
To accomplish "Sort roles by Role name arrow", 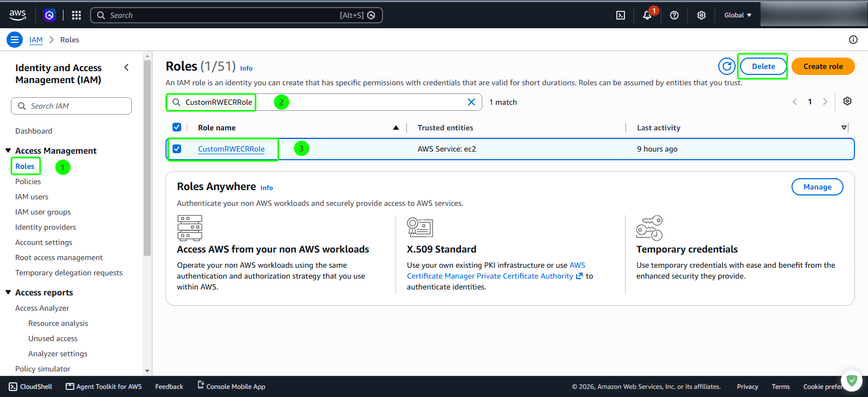I will [x=396, y=128].
